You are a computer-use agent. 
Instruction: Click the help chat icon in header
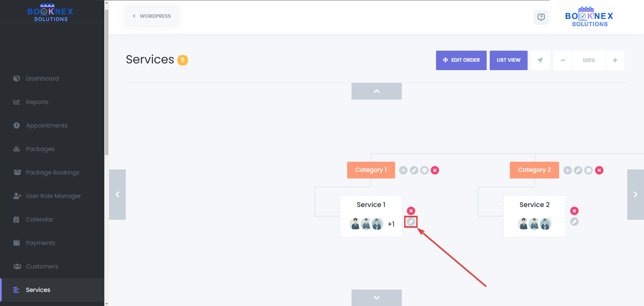(x=541, y=17)
